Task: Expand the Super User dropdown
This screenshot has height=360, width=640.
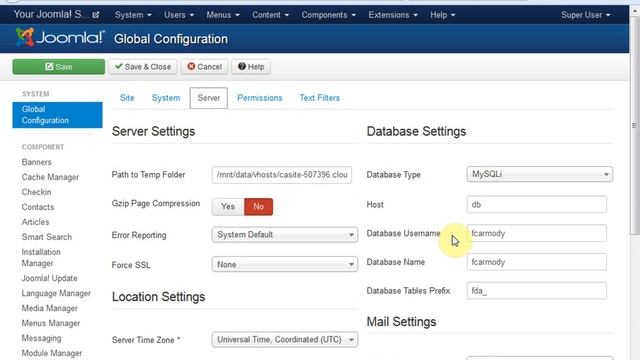Action: pyautogui.click(x=585, y=15)
